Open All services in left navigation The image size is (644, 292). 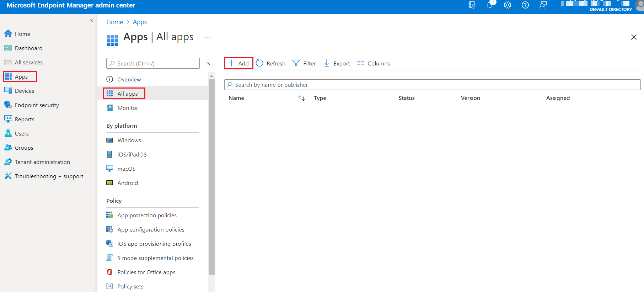pyautogui.click(x=23, y=62)
